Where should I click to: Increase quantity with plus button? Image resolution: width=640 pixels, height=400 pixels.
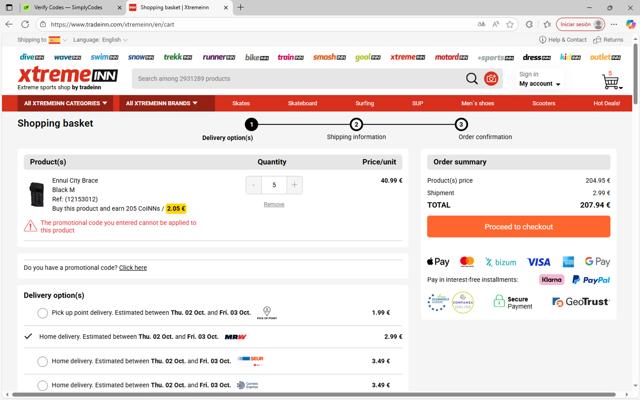(294, 185)
